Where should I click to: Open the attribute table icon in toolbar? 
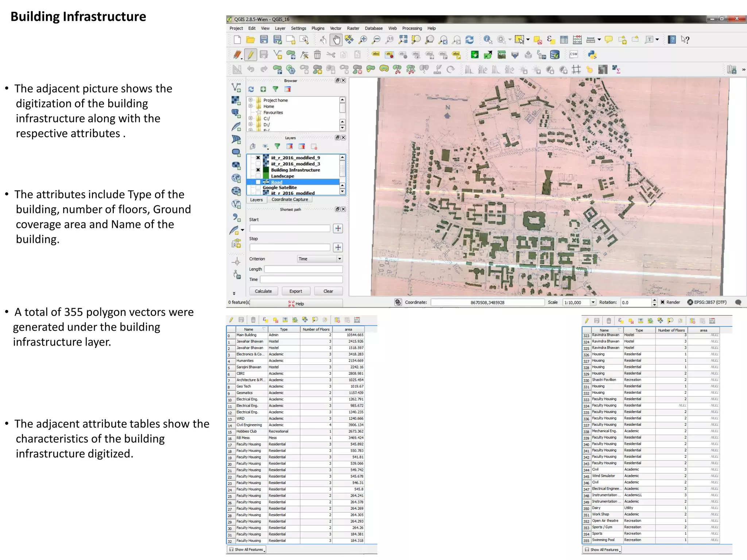(564, 40)
